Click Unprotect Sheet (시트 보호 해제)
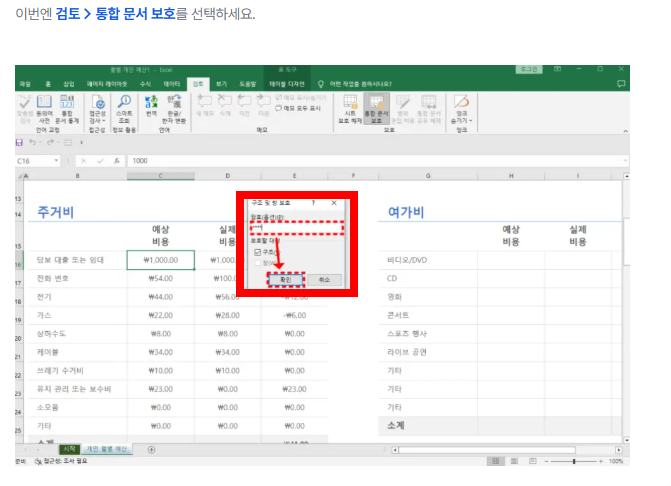Viewport: 671px width, 486px height. click(350, 109)
